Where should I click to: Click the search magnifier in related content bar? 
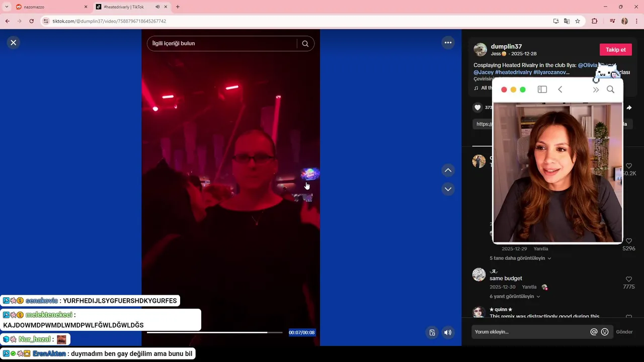pos(305,44)
